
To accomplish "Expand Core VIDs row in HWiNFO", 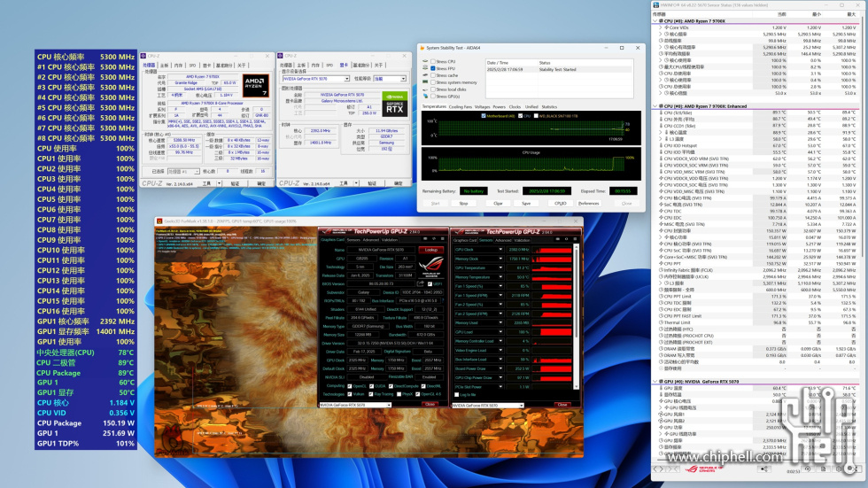I will click(661, 27).
